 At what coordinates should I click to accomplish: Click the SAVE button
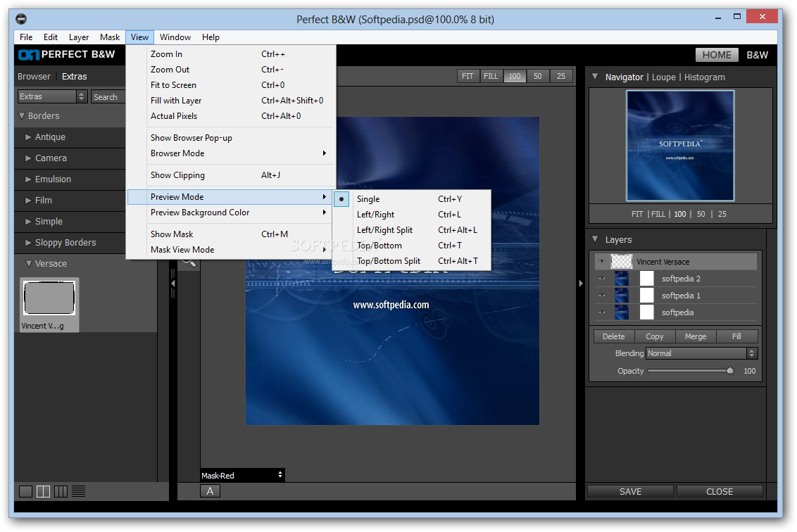[x=630, y=491]
